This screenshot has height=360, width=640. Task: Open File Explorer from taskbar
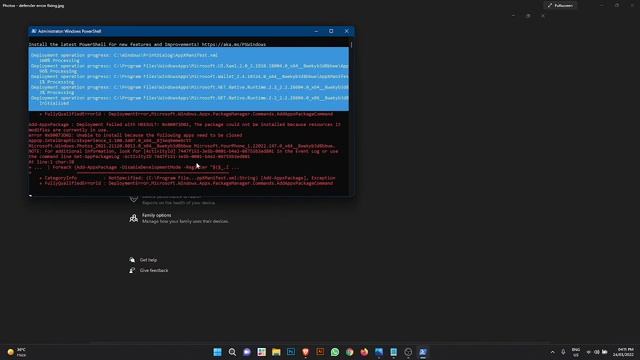pyautogui.click(x=276, y=352)
